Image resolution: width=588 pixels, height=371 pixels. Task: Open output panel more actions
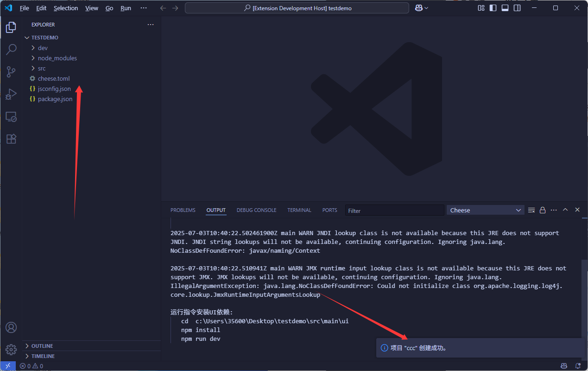click(554, 210)
